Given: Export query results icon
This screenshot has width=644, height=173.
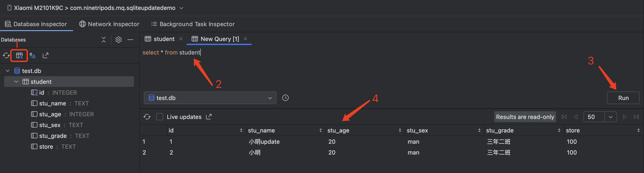Looking at the screenshot, I should tap(209, 117).
